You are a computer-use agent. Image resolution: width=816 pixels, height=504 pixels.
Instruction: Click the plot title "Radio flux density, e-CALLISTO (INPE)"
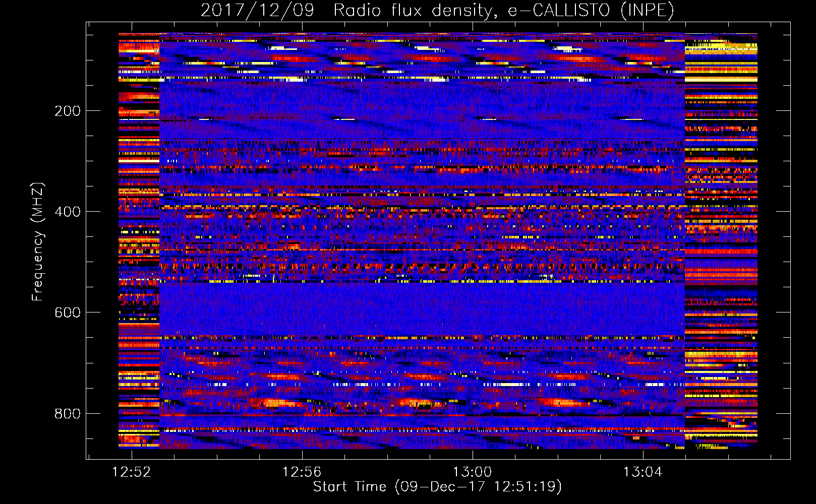(504, 10)
